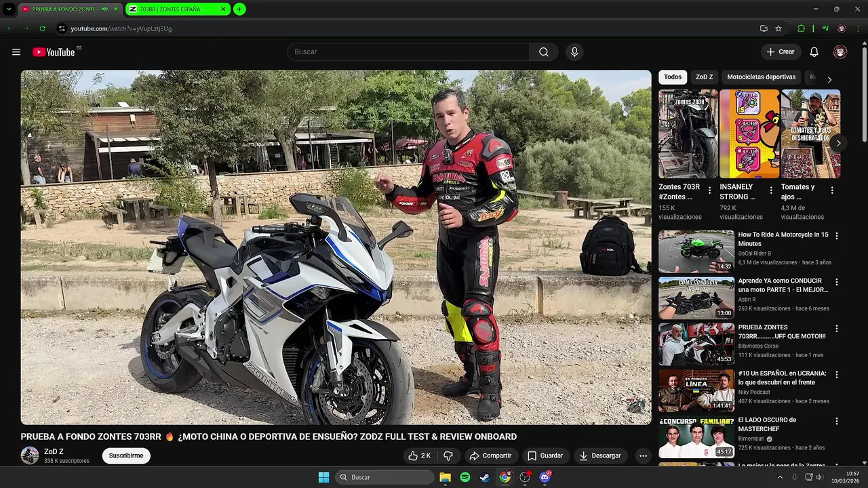The image size is (868, 488).
Task: Open the YouTube hamburger guide menu
Action: pos(16,52)
